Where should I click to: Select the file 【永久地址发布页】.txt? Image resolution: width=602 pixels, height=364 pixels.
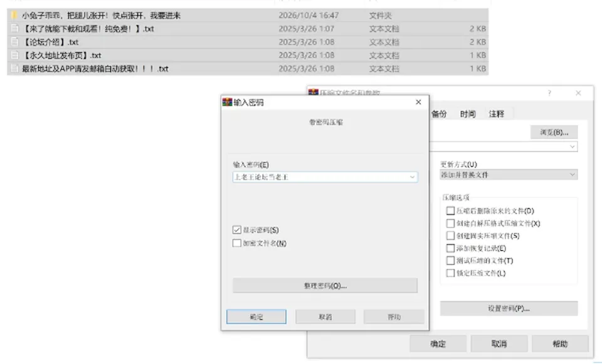[x=62, y=55]
